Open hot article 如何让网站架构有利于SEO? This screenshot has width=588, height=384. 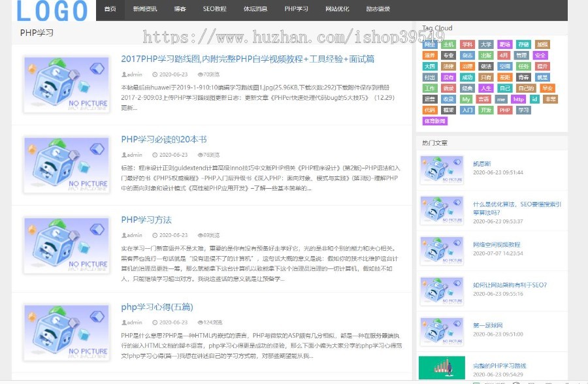click(x=510, y=285)
